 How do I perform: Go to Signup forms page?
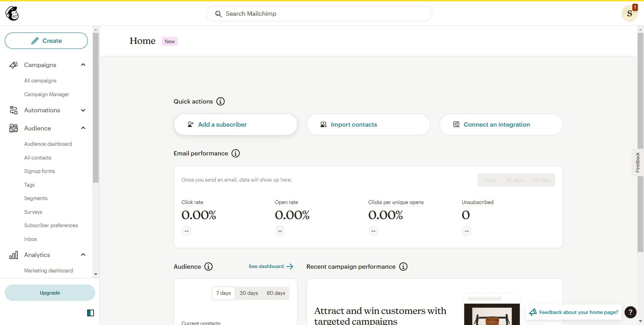[39, 171]
